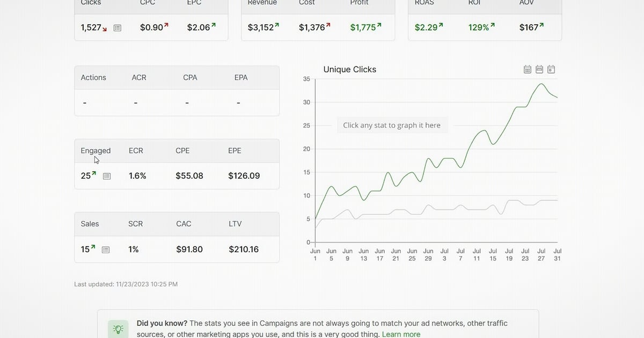Select the EPC value $2.06
This screenshot has width=644, height=338.
pyautogui.click(x=199, y=27)
